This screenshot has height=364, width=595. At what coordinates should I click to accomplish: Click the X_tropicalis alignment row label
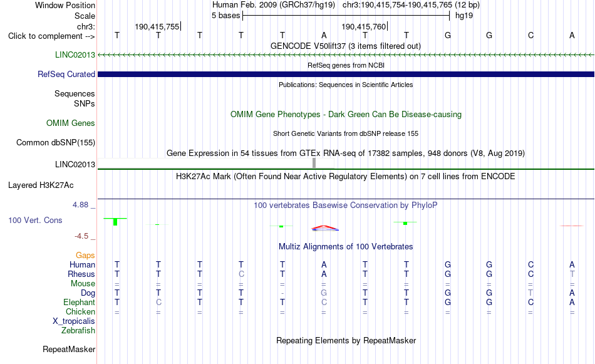point(74,321)
